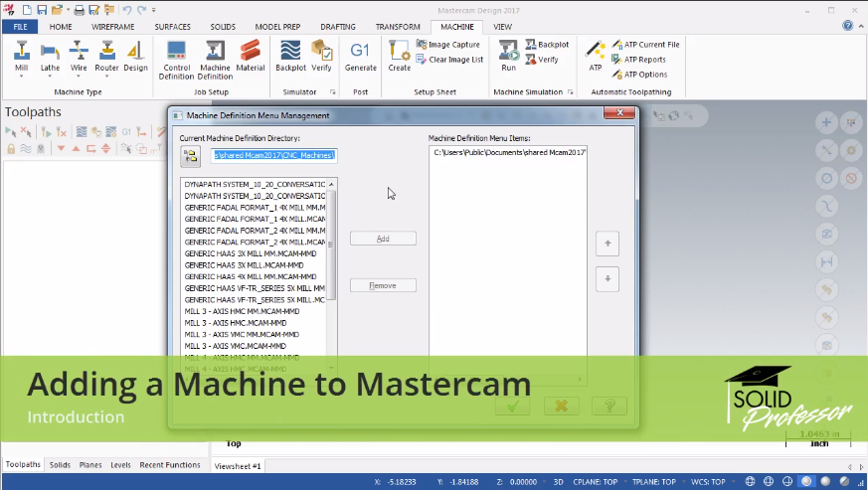
Task: Select GENERIC HAAS 4X MILL MM.MCAM-MMD
Action: [251, 276]
